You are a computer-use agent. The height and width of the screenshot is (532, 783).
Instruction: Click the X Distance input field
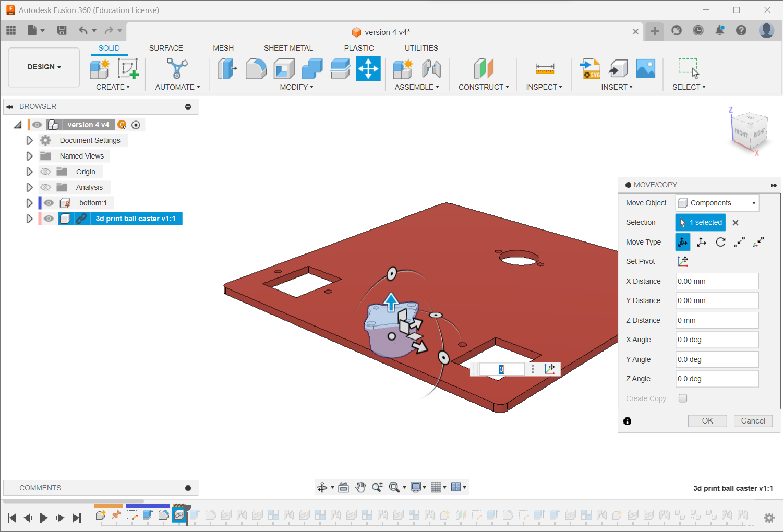point(717,281)
